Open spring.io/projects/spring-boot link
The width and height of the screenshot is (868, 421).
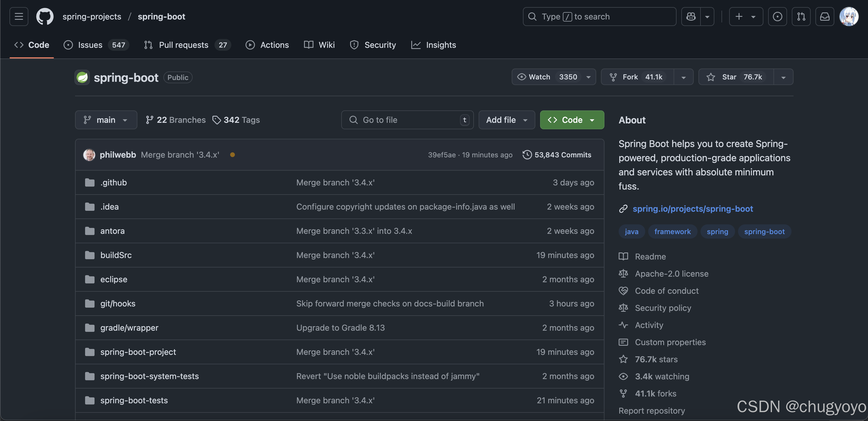(x=693, y=209)
